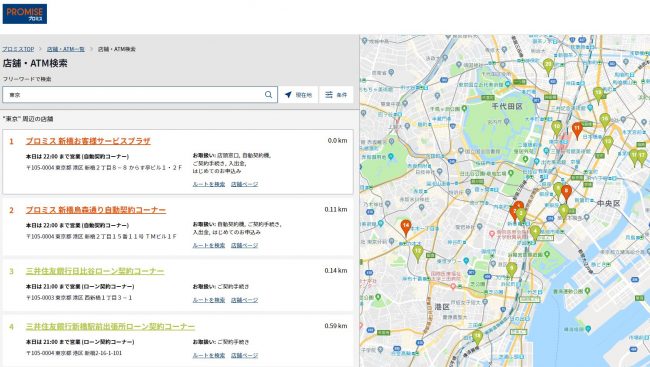The image size is (650, 367).
Task: Click ルートを検索 for result 1
Action: (209, 184)
